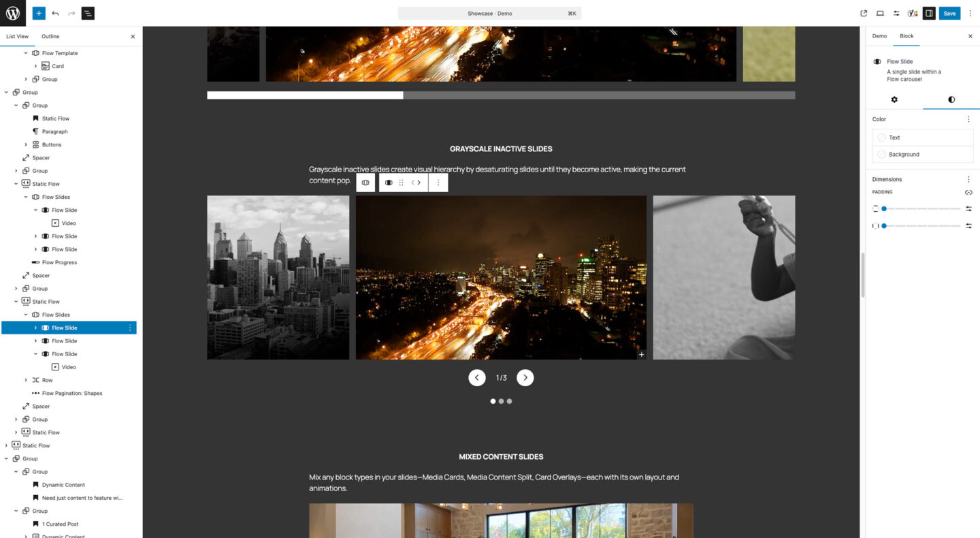Go to next slide in carousel
Screen dimensions: 980x538
525,377
